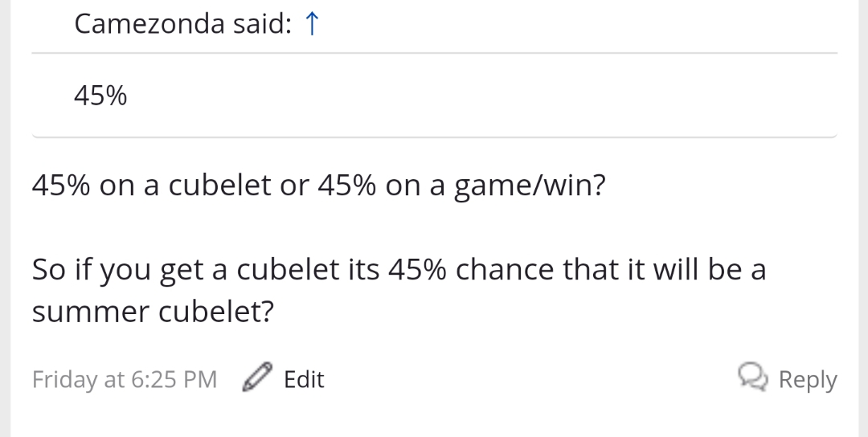Click the words "summer cubelet?"
The width and height of the screenshot is (868, 437).
click(x=153, y=312)
